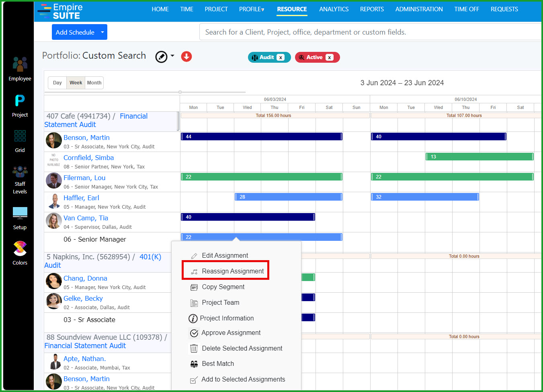543x392 pixels.
Task: Open Earl Haffler's employee link
Action: [81, 198]
